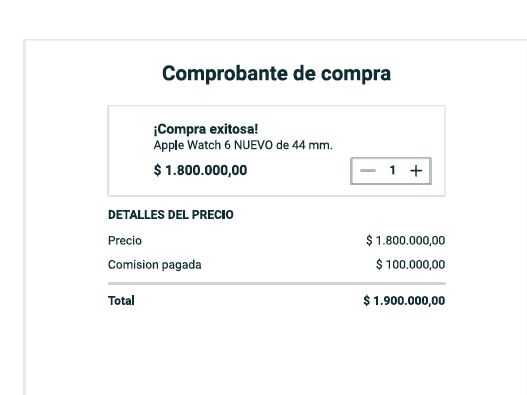Select the quantity value 1
The height and width of the screenshot is (395, 527).
click(x=392, y=170)
